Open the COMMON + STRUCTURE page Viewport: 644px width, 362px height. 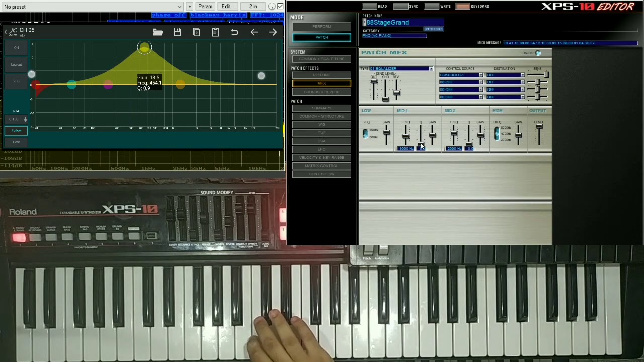[321, 116]
